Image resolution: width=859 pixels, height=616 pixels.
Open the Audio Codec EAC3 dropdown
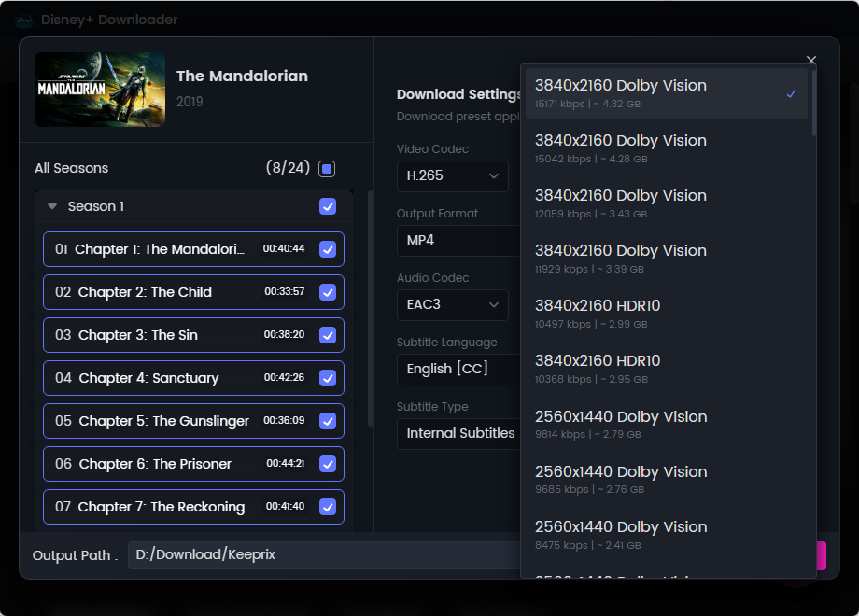pyautogui.click(x=453, y=305)
